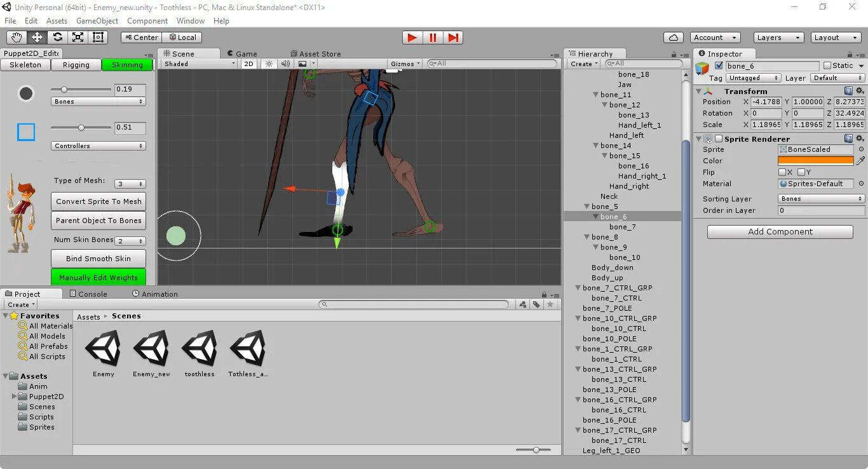The width and height of the screenshot is (868, 469).
Task: Open the Sprite object picker circle
Action: (x=861, y=149)
